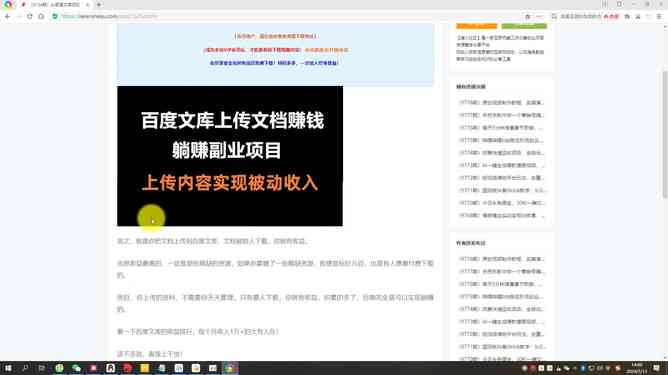The width and height of the screenshot is (668, 375).
Task: Click the browser search box on toolbar
Action: [x=580, y=16]
